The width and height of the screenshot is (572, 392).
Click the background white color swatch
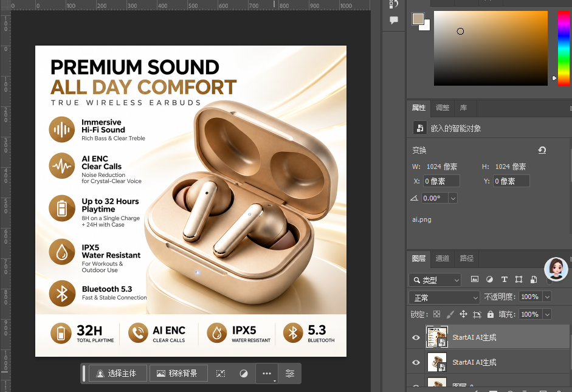427,27
